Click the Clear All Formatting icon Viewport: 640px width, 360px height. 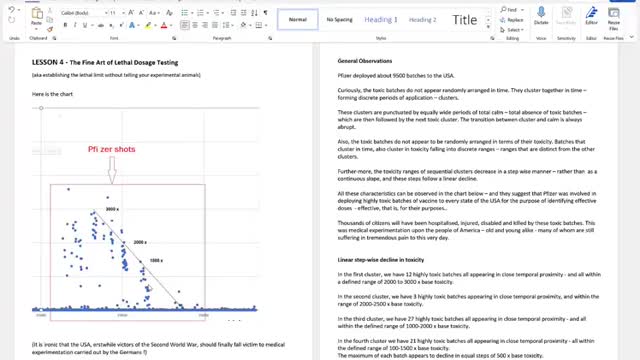[169, 13]
